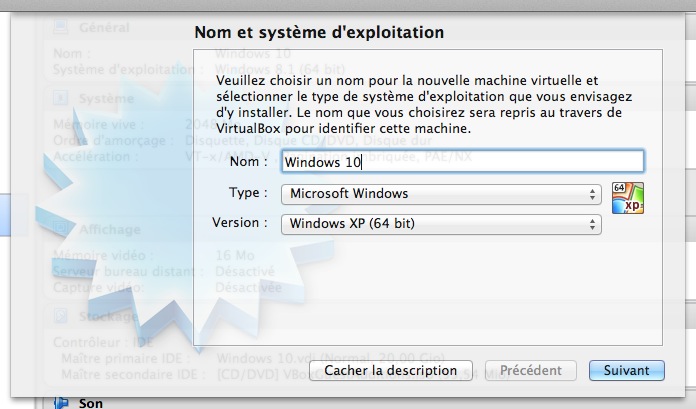This screenshot has width=696, height=409.
Task: Click the Affichage section icon
Action: [60, 229]
